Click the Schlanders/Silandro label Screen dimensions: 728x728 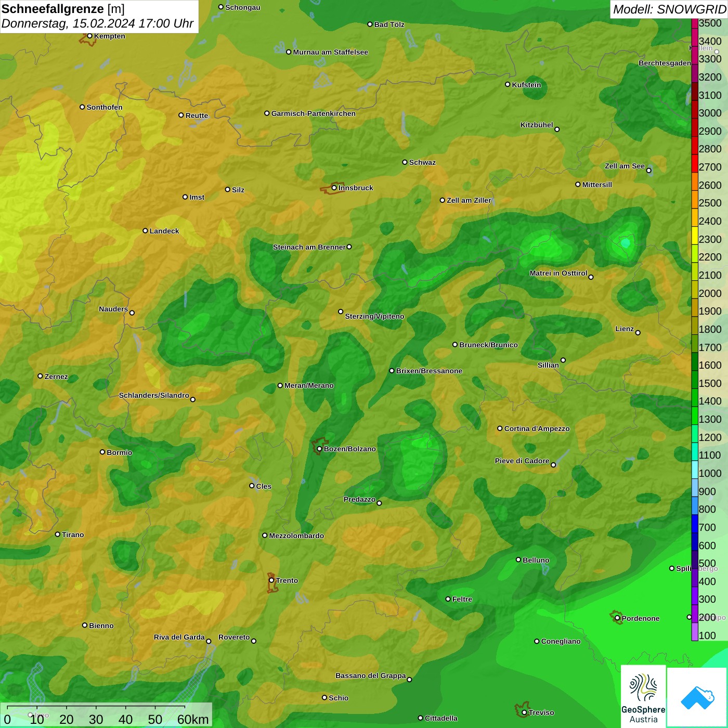(154, 395)
